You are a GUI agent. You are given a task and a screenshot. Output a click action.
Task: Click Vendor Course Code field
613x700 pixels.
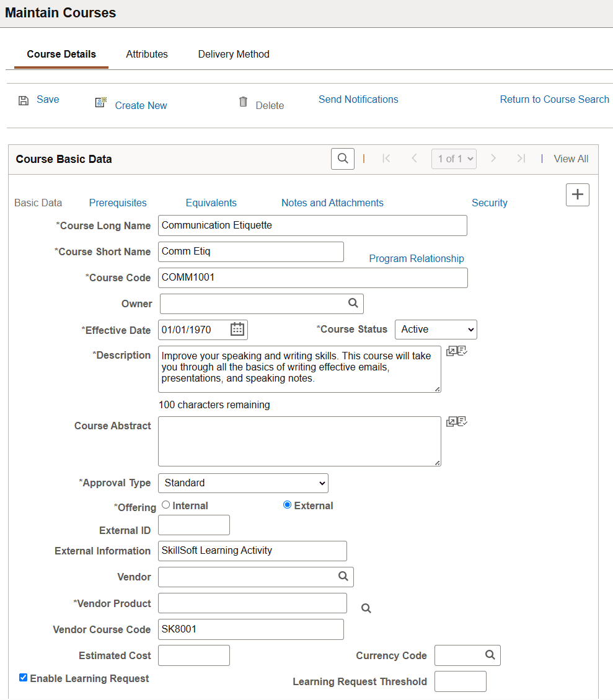(250, 629)
